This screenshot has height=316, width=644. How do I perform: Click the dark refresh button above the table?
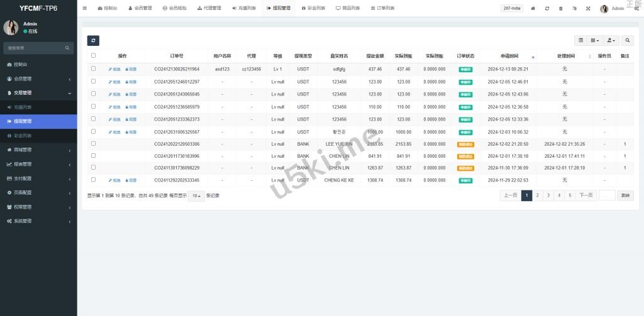tap(93, 40)
